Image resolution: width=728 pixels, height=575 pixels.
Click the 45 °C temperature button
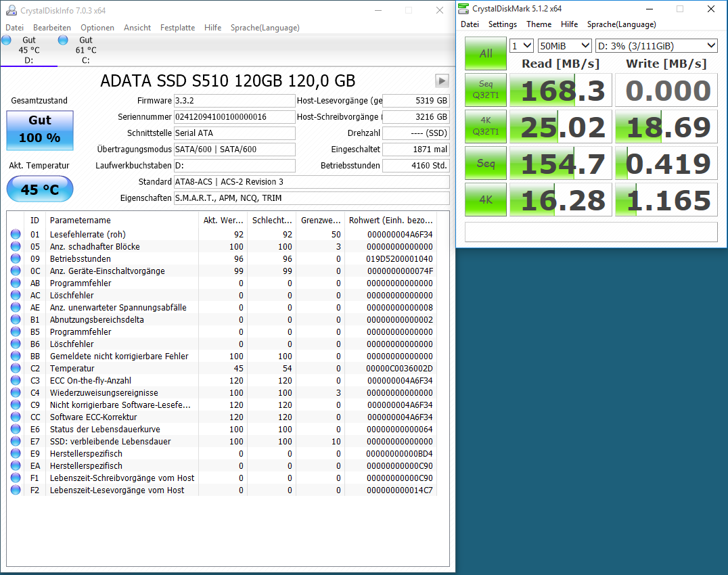coord(40,189)
